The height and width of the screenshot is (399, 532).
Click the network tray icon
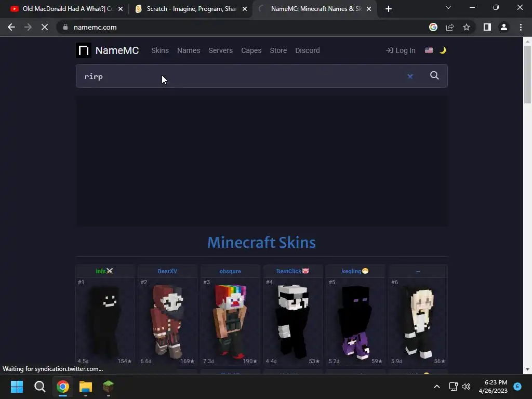pyautogui.click(x=453, y=387)
